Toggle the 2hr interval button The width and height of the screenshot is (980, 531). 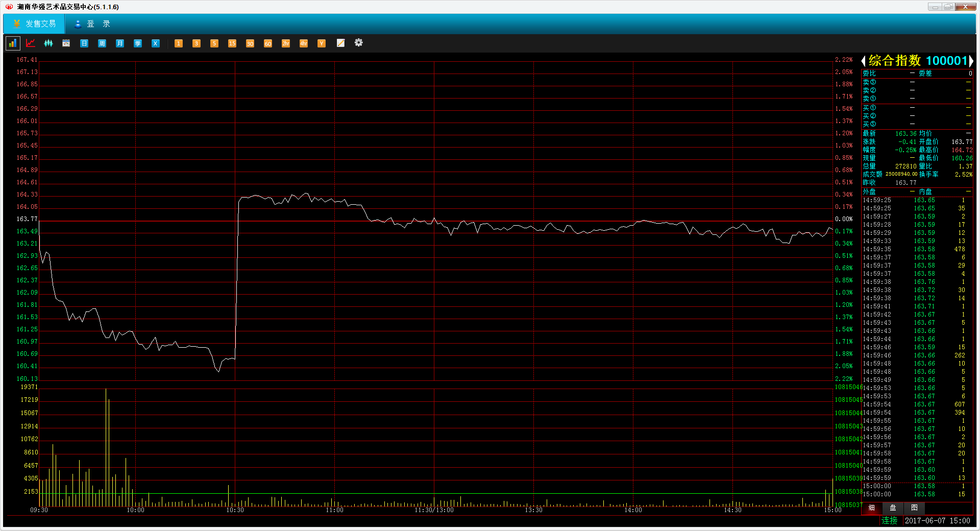point(286,43)
